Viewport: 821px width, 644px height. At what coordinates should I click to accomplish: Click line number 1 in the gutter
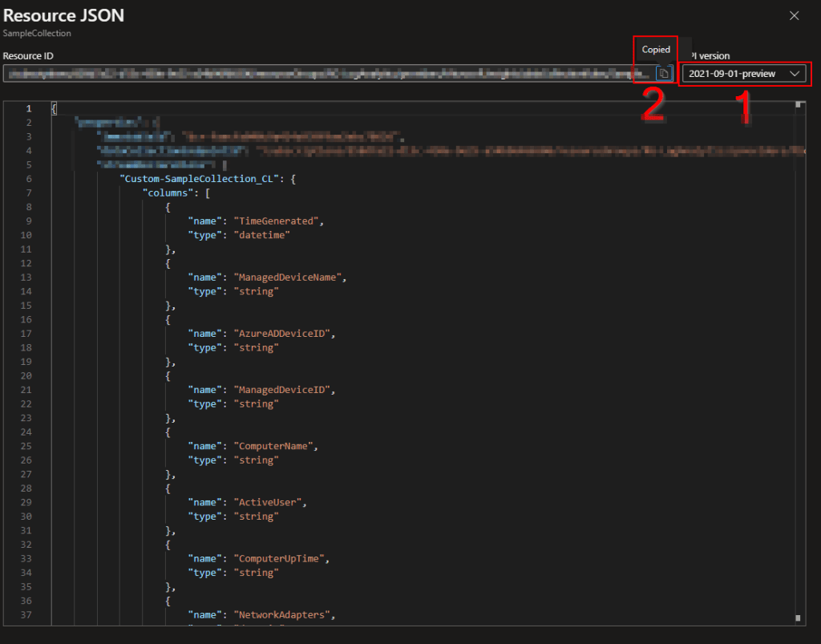[x=29, y=108]
